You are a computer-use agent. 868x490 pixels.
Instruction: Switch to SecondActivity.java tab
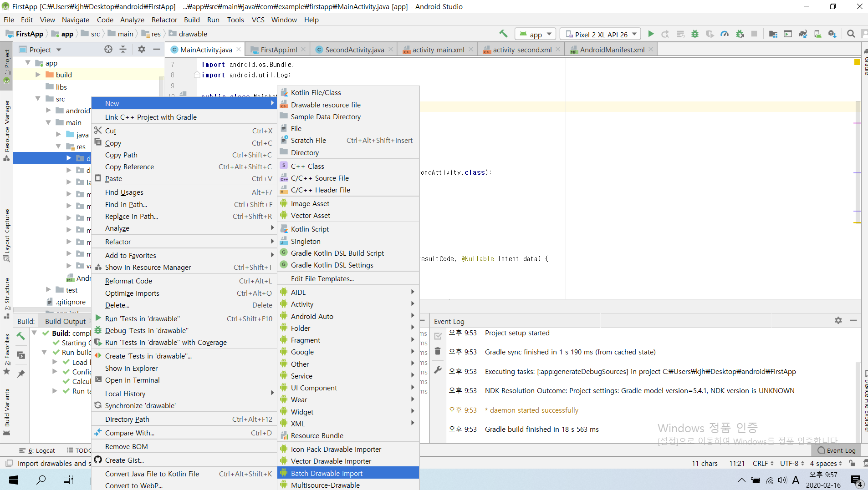tap(354, 50)
